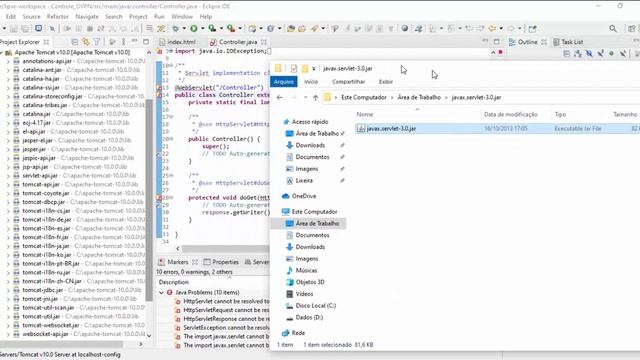Click 'Área de Trabalho' in the address breadcrumb
This screenshot has height=360, width=640.
click(x=419, y=98)
